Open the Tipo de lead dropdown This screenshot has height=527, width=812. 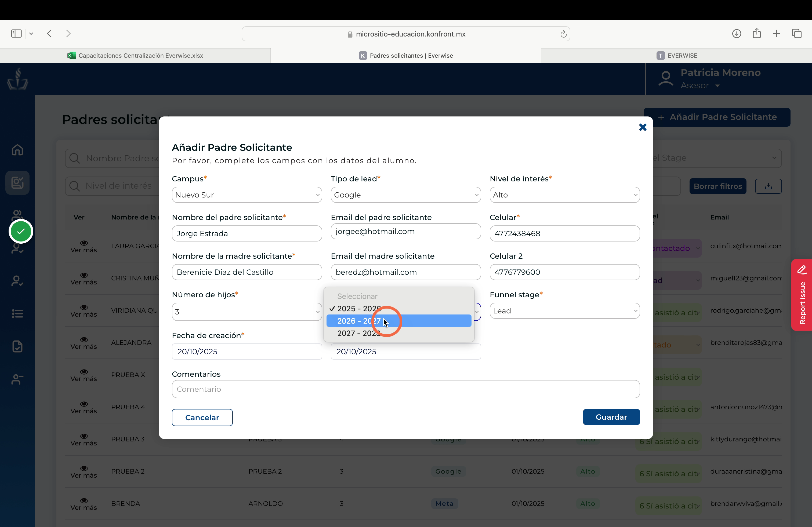tap(406, 195)
